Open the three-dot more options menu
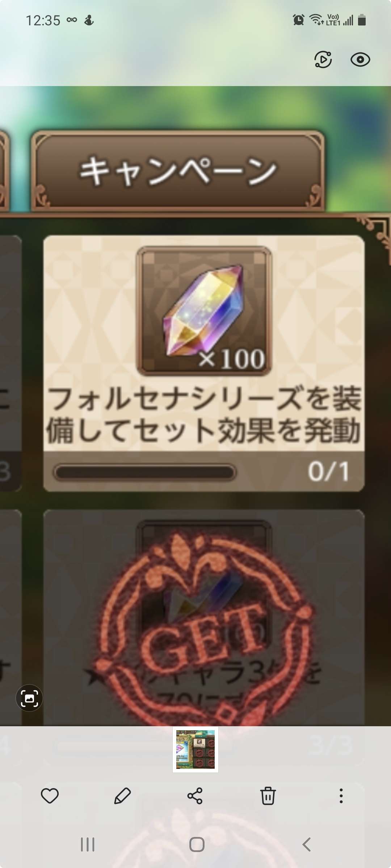391x868 pixels. [341, 796]
